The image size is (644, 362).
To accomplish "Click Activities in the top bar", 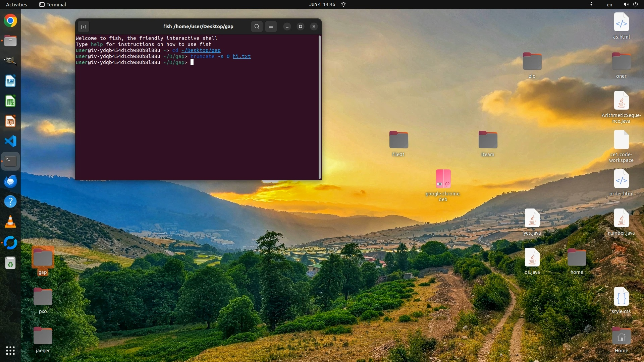I will click(x=16, y=4).
